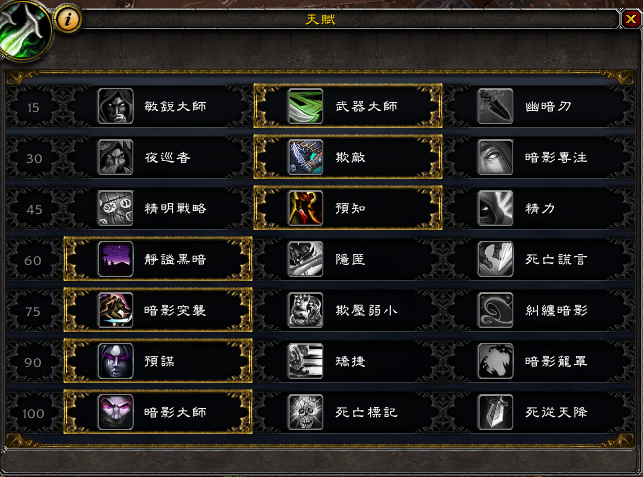This screenshot has width=643, height=477.
Task: Pick the 暗影籠罩 talent option
Action: [x=538, y=361]
